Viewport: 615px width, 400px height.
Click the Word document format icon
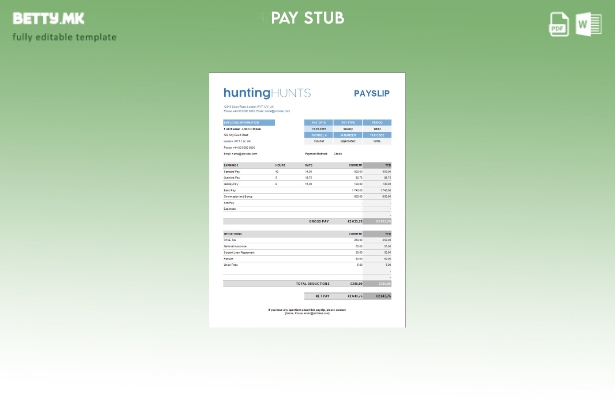pos(588,25)
